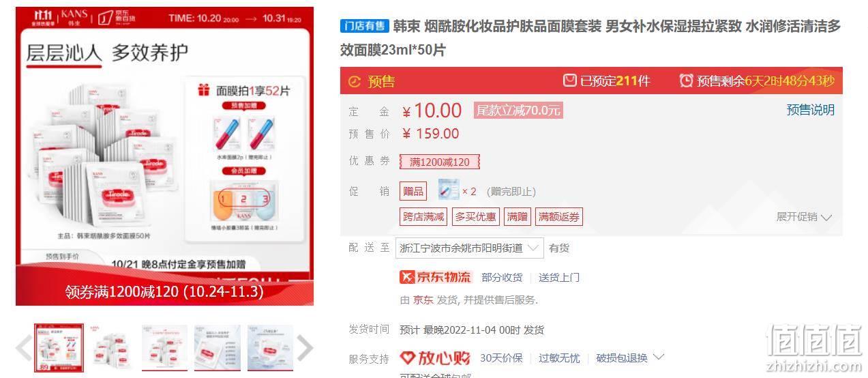Click the 京东物流 logo icon
The image size is (868, 378).
click(407, 277)
